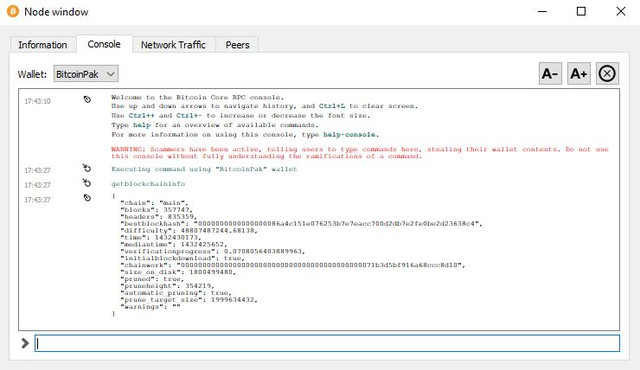Click the prompt arrow beside the command input
Screen dimensions: 640x370
25,343
